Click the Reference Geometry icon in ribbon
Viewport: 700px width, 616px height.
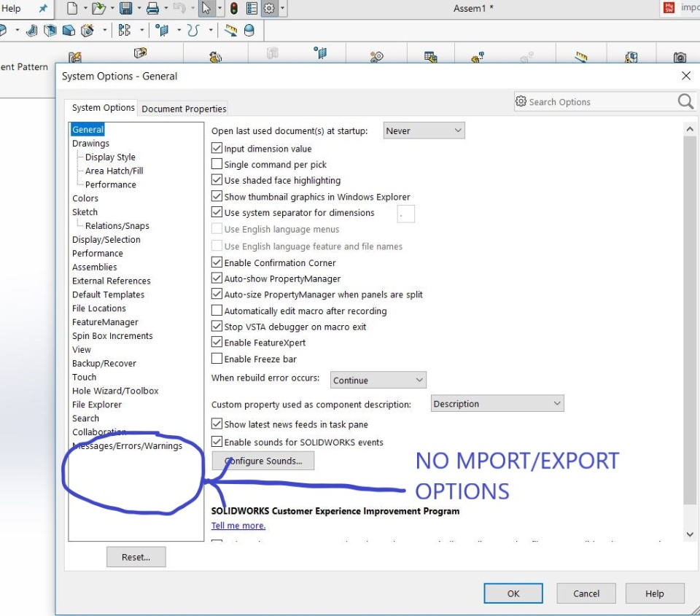[320, 52]
